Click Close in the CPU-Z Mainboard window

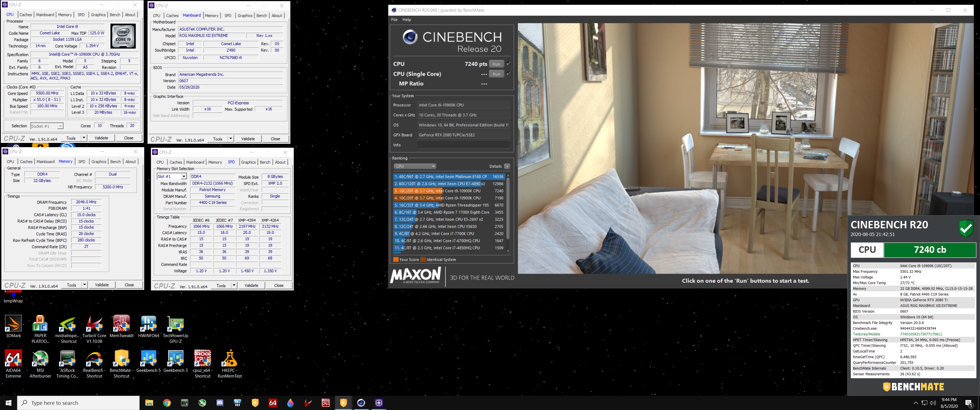tap(275, 138)
